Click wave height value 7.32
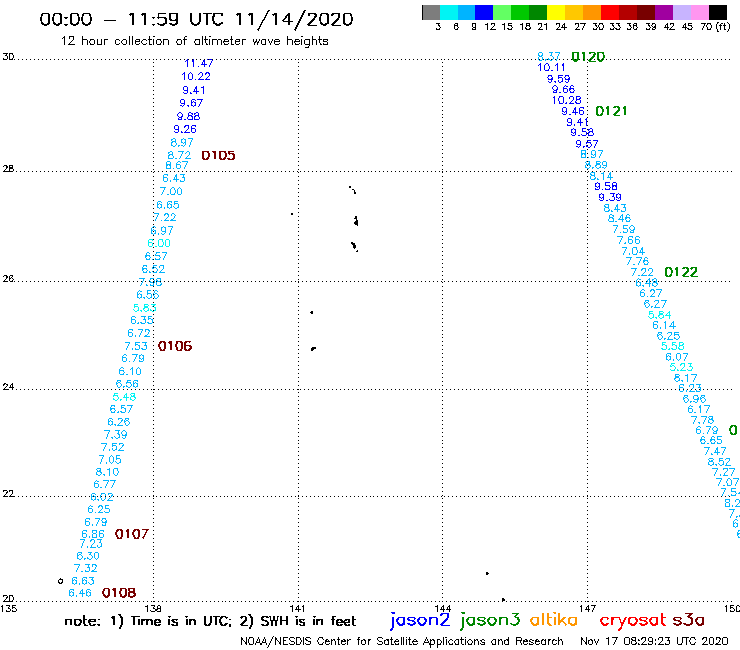Image resolution: width=740 pixels, height=650 pixels. (x=85, y=568)
